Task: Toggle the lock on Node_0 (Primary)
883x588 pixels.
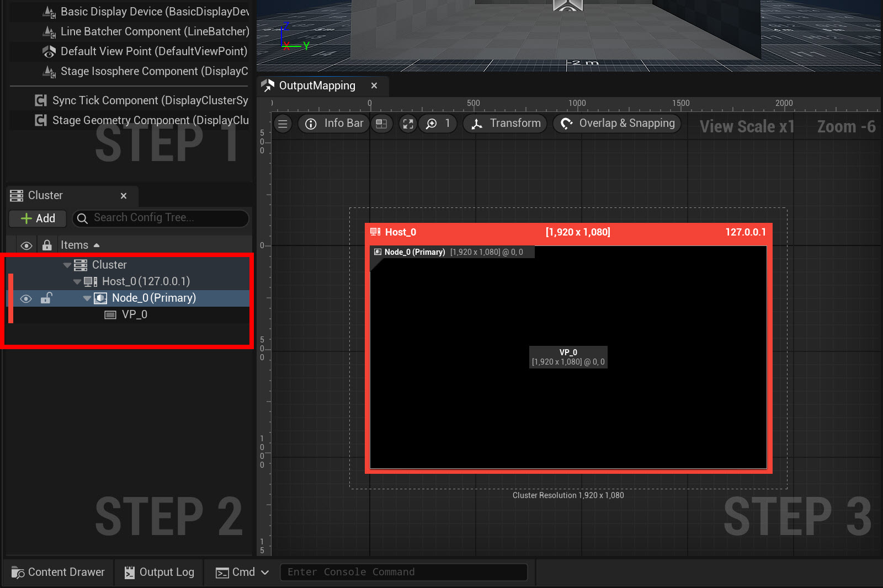Action: click(46, 298)
